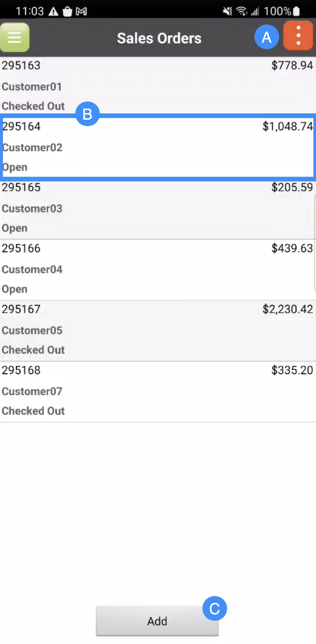Open the orange three-dot overflow menu

298,36
